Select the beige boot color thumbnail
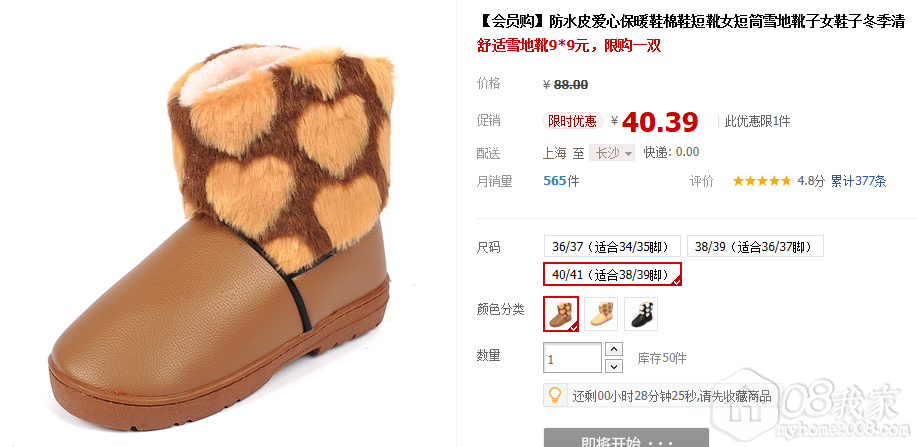The width and height of the screenshot is (917, 447). [x=601, y=314]
